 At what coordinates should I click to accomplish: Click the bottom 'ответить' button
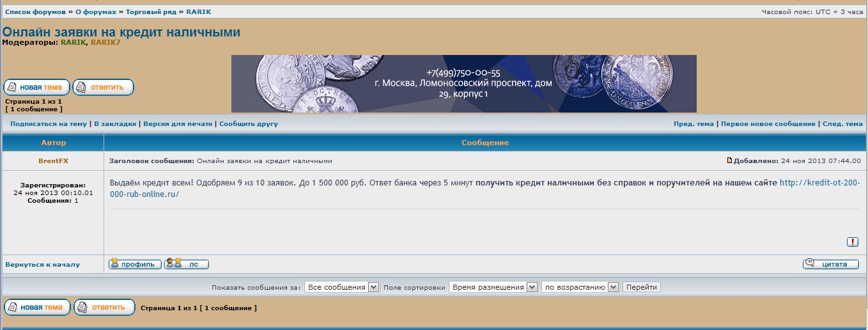pyautogui.click(x=104, y=308)
